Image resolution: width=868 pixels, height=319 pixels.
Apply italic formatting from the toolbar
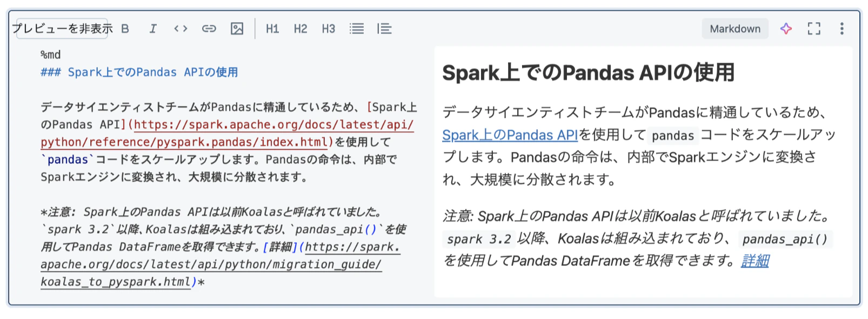[153, 29]
